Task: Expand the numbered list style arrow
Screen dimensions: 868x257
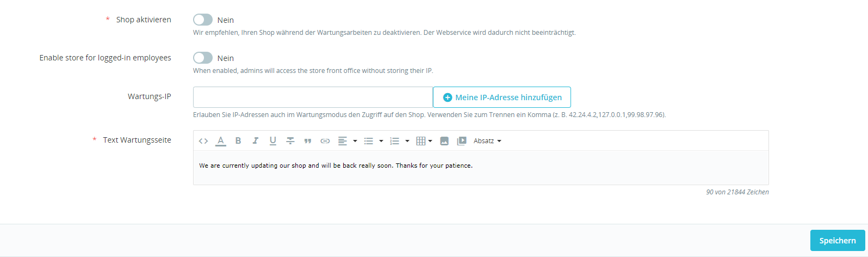Action: coord(407,141)
